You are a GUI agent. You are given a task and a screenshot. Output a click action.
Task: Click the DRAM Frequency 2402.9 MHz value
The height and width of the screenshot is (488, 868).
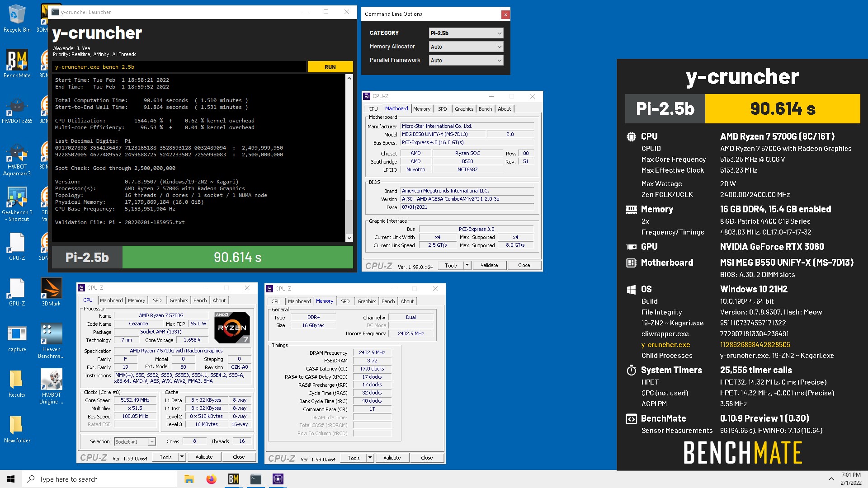pyautogui.click(x=372, y=352)
